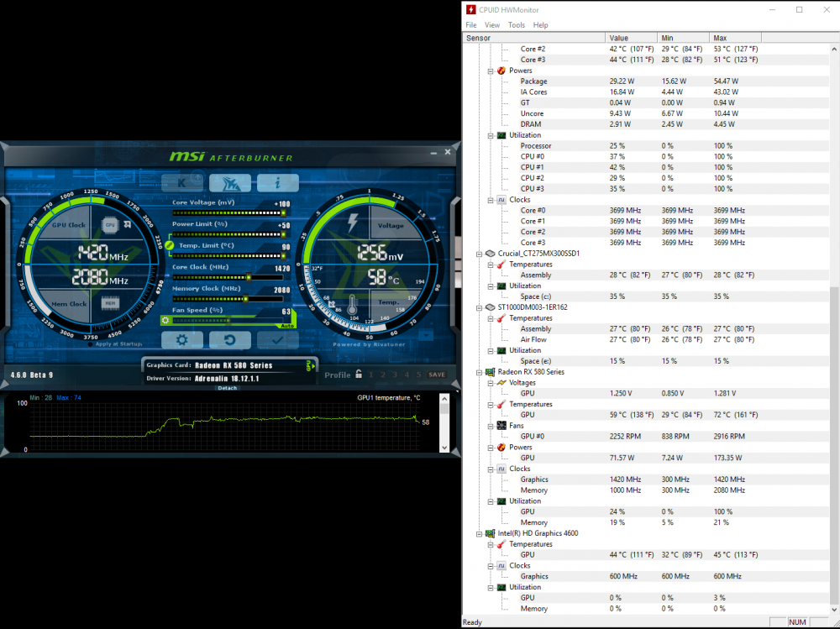Viewport: 840px width, 629px height.
Task: Click the ST1000DM003 hard drive icon
Action: [x=490, y=307]
